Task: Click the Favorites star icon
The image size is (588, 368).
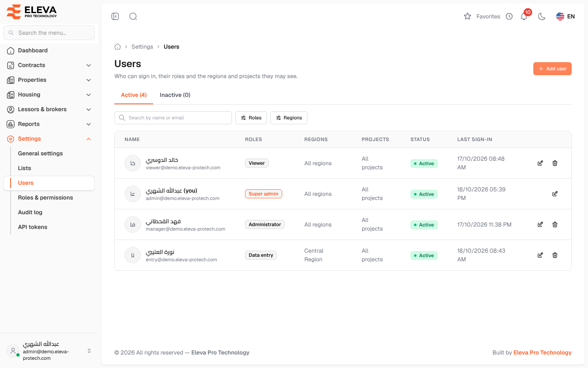Action: (x=468, y=16)
